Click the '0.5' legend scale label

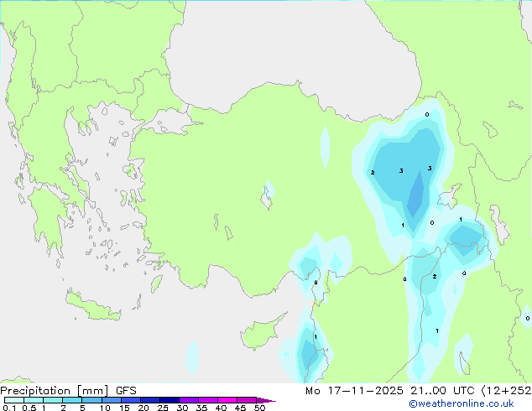click(x=29, y=408)
